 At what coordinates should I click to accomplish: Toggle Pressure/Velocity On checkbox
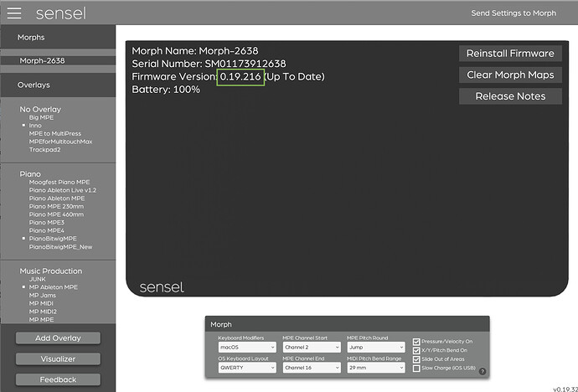(416, 342)
